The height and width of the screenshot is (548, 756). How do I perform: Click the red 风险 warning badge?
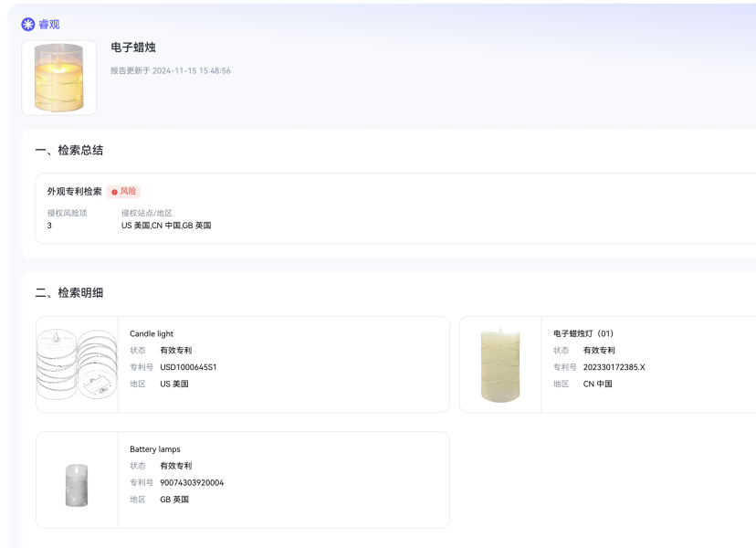124,192
